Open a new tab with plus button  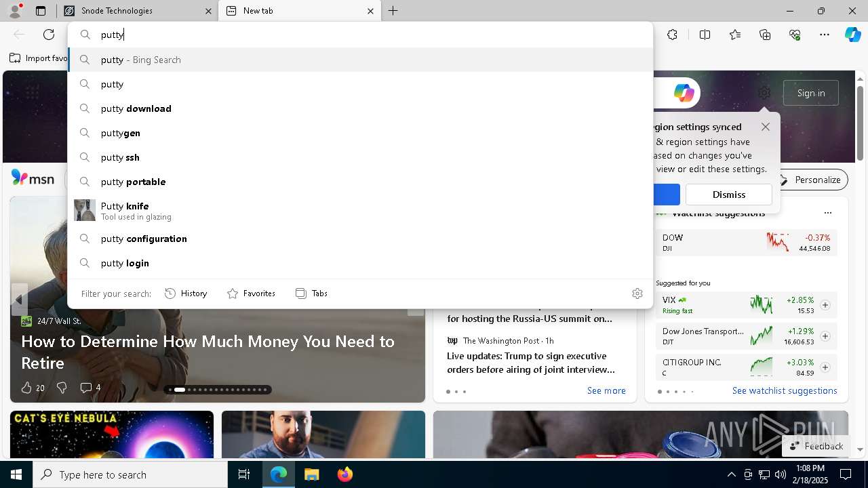click(x=393, y=11)
